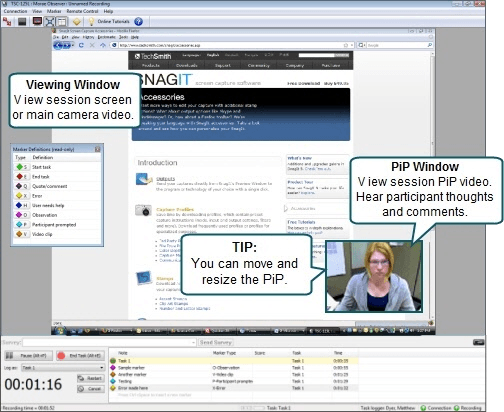Toggle the fit-to-window scaling icon
504x412 pixels.
(x=50, y=22)
